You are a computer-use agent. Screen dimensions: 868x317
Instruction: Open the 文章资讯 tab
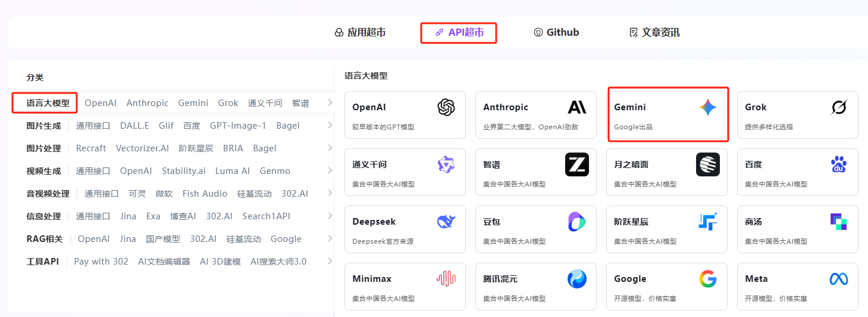[x=654, y=32]
